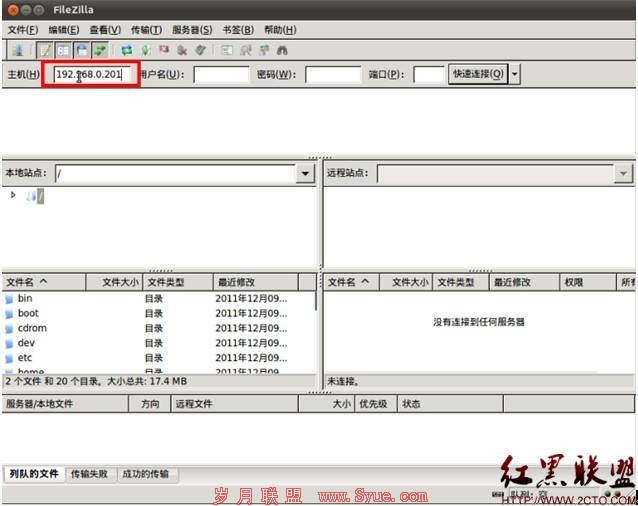Toggle the synchronized browsing icon
Screen dimensions: 638x506
264,50
